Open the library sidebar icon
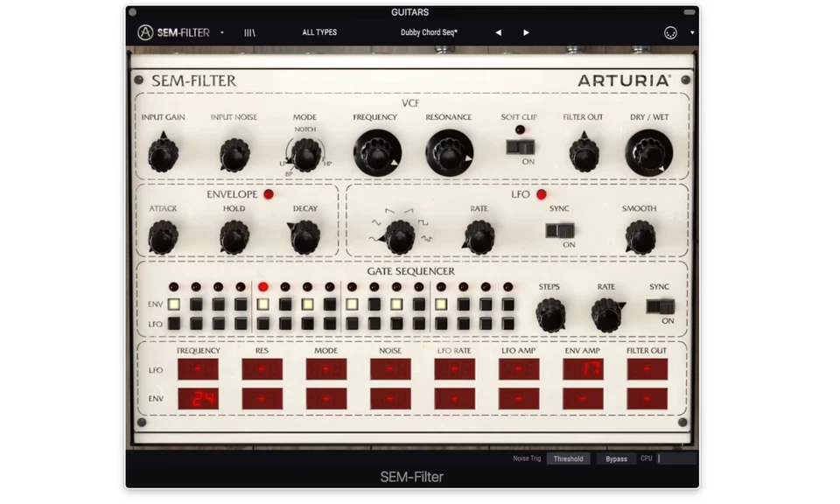840x504 pixels. (249, 32)
